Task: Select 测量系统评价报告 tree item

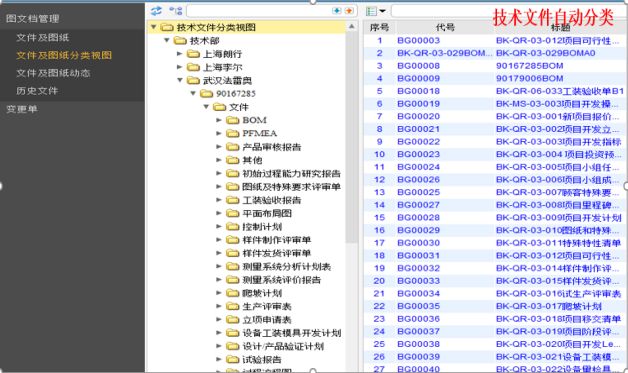Action: point(282,280)
